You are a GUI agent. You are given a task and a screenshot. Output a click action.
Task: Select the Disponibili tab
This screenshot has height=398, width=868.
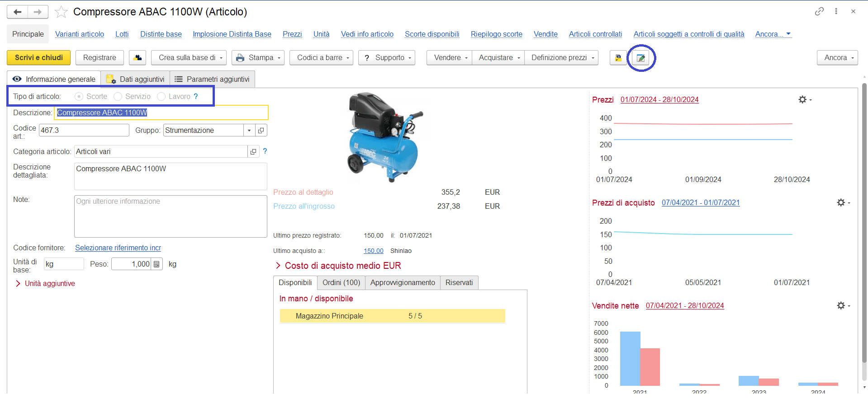pos(295,283)
